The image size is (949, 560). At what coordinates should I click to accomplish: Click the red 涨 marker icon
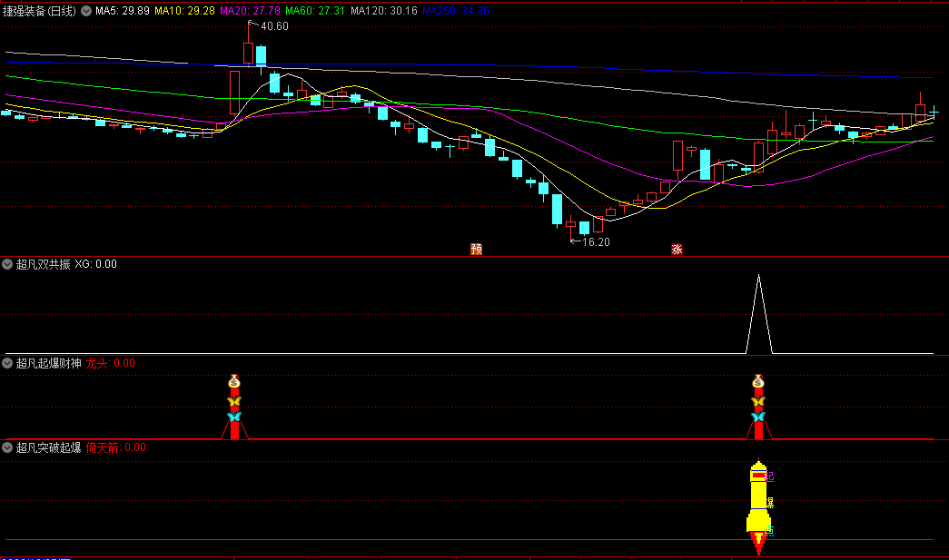(x=677, y=250)
